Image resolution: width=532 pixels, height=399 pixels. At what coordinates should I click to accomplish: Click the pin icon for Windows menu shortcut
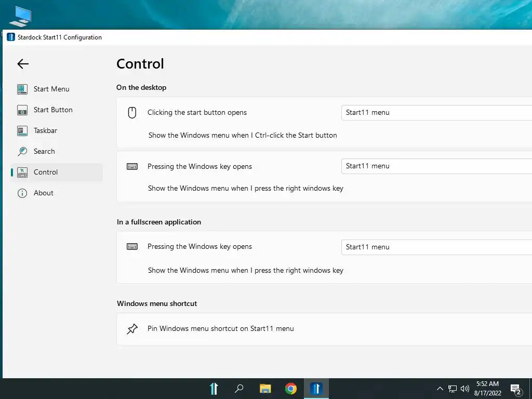132,329
